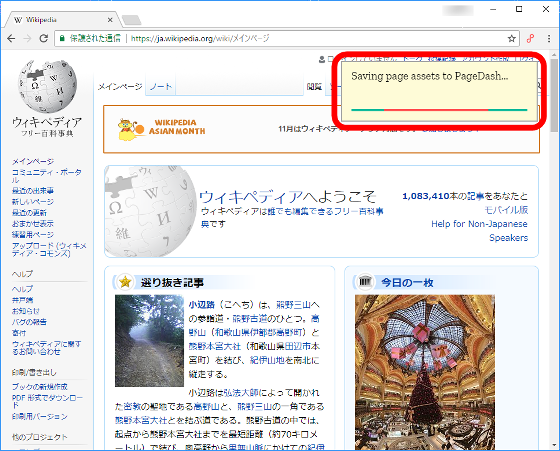
Task: Select the Wikipedia tab
Action: tap(61, 20)
